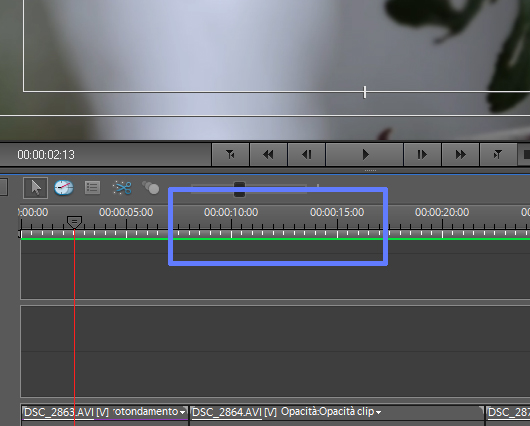Click the timeline zoom slider handle
The height and width of the screenshot is (426, 530).
[239, 189]
